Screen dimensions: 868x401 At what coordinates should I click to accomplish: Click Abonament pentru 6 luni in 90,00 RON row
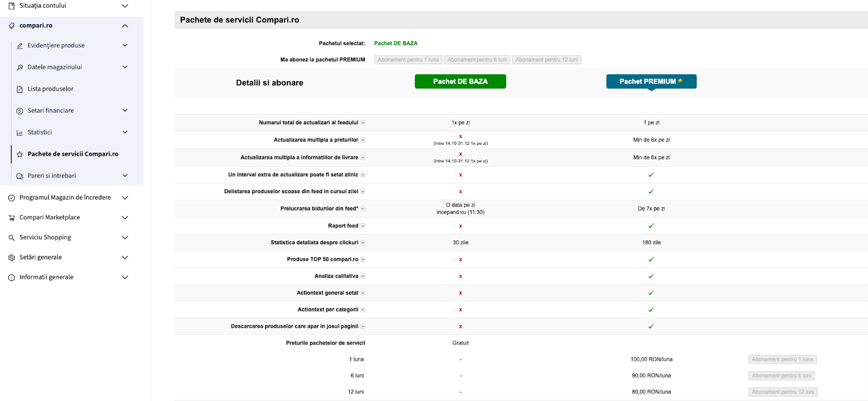(781, 375)
